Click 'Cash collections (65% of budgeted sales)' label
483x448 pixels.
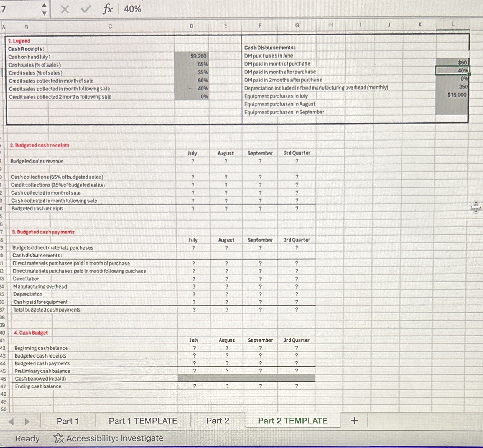click(57, 177)
